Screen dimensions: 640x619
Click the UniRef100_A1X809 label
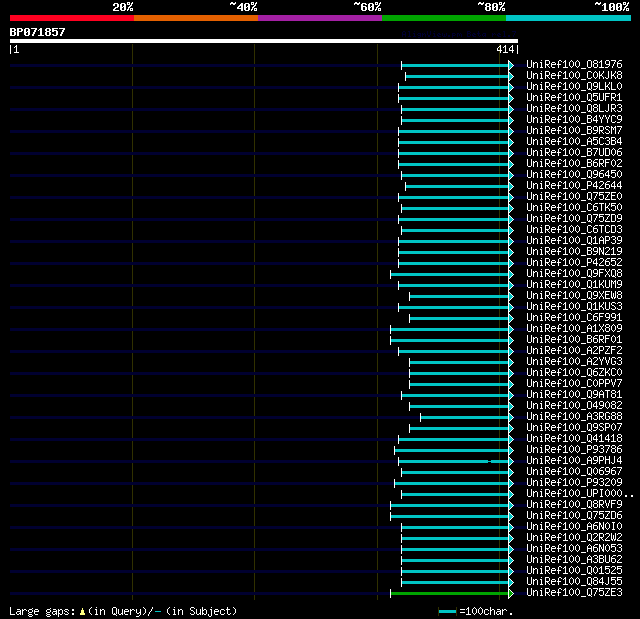pyautogui.click(x=574, y=328)
